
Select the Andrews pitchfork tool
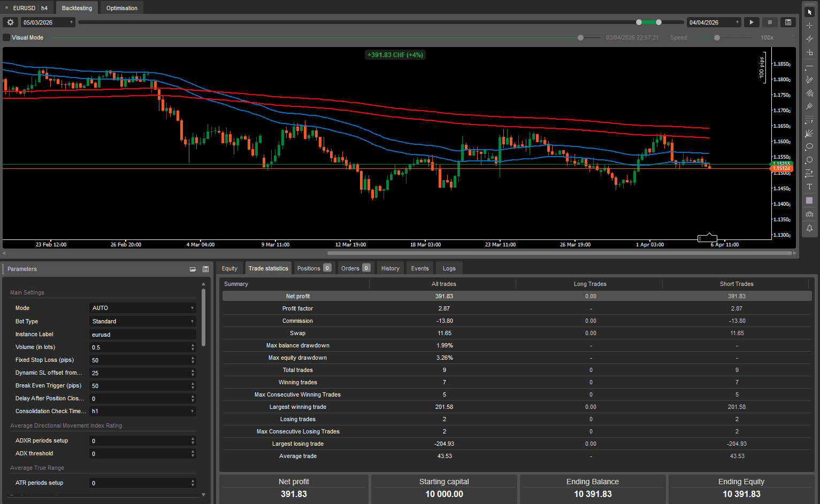coord(809,106)
